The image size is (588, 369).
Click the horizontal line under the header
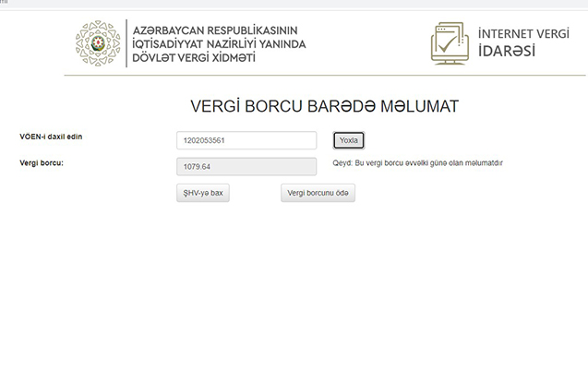point(323,75)
